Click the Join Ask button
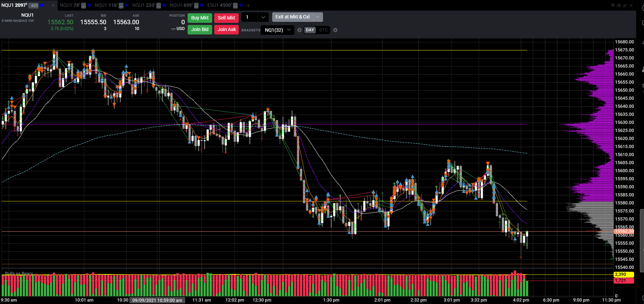Viewport: 644px width, 304px height. pyautogui.click(x=227, y=29)
